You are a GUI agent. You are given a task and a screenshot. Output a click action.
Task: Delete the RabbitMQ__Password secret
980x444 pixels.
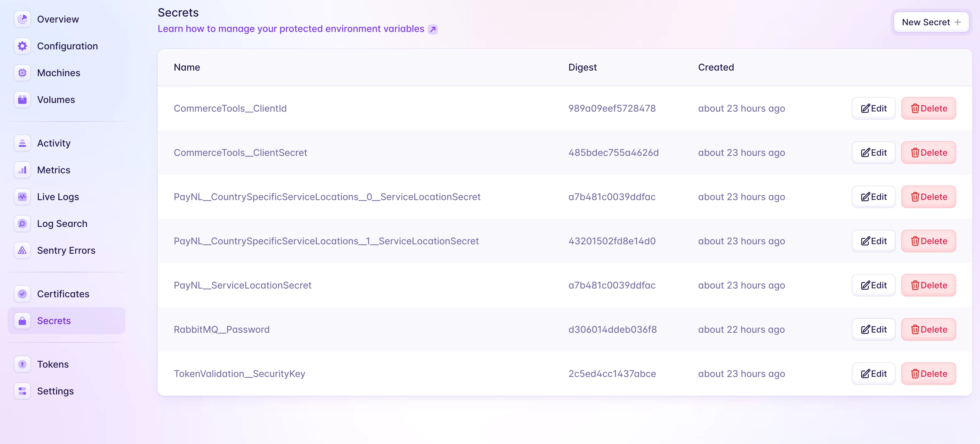(x=928, y=329)
